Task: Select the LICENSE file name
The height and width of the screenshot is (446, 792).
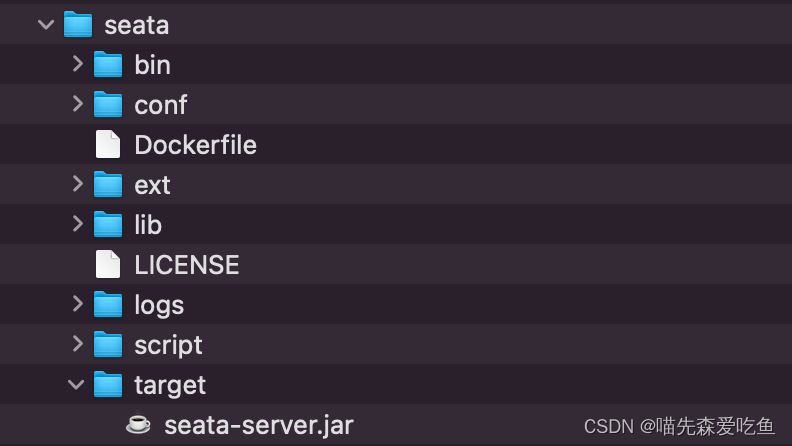Action: (187, 264)
